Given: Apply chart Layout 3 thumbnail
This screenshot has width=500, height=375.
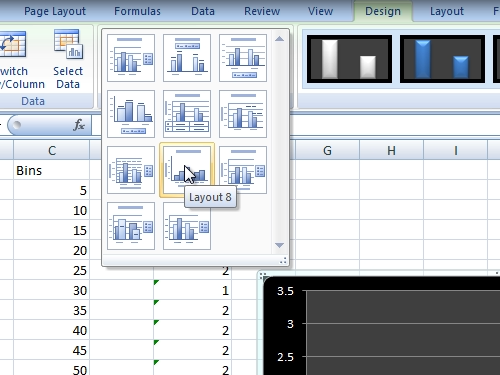Looking at the screenshot, I should pos(243,58).
